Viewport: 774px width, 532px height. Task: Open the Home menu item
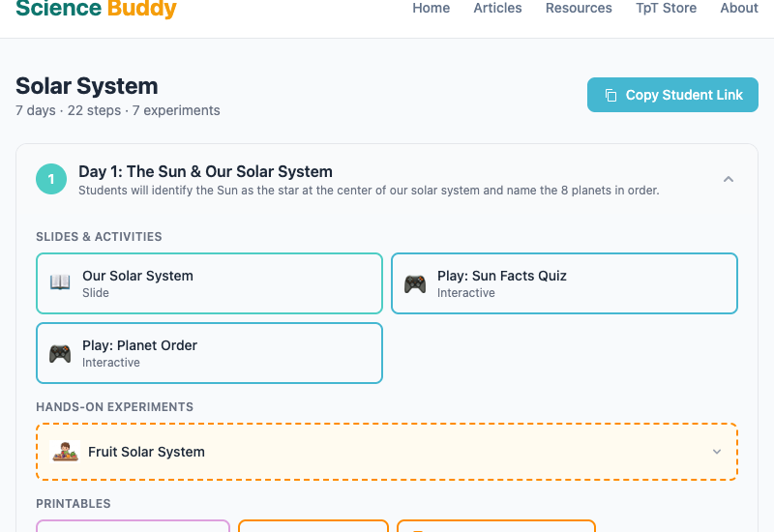431,8
